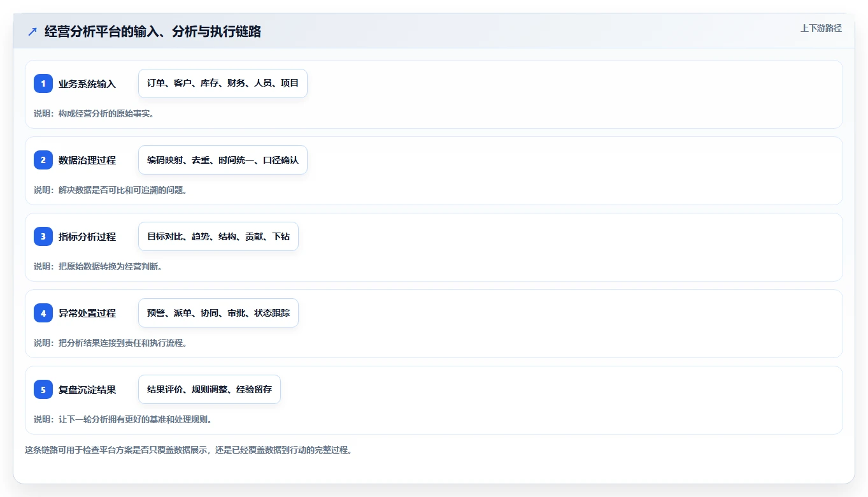Click the arrow icon beside the panel title

(x=32, y=31)
